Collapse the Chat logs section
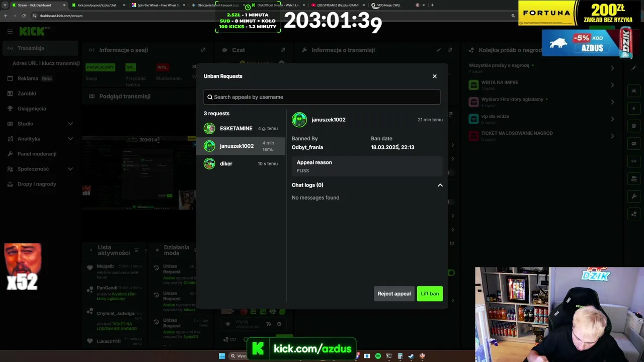Viewport: 644px width, 362px height. click(x=440, y=185)
